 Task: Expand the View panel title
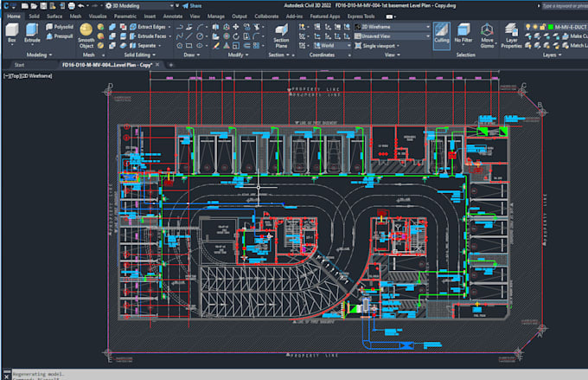393,55
